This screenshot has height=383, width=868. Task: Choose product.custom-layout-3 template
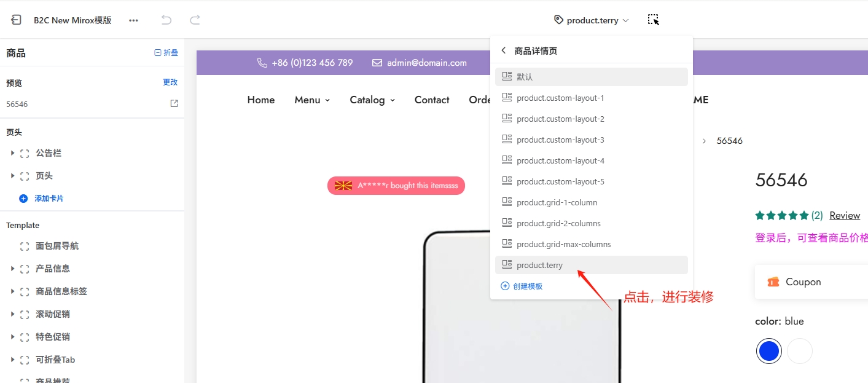click(x=560, y=140)
